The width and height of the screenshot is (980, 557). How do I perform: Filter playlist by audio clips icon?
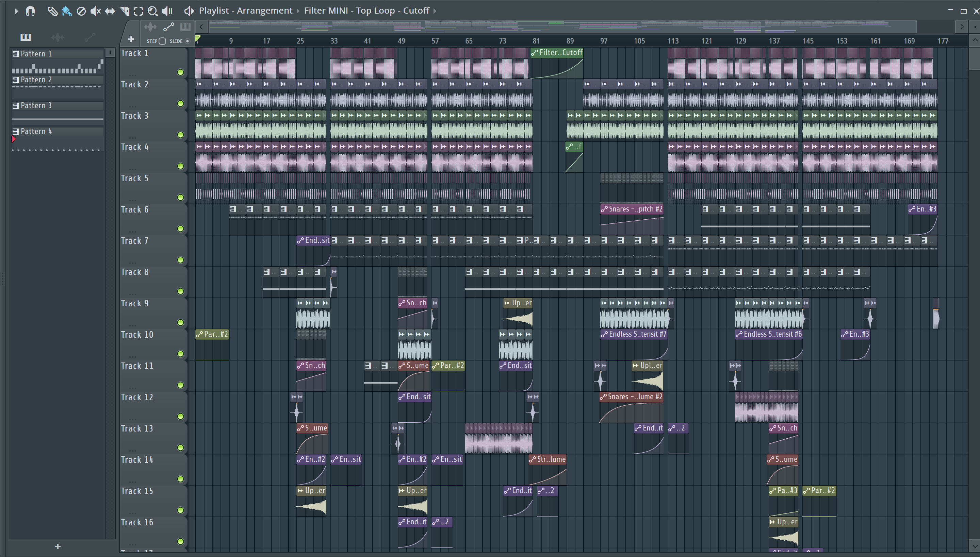click(150, 27)
